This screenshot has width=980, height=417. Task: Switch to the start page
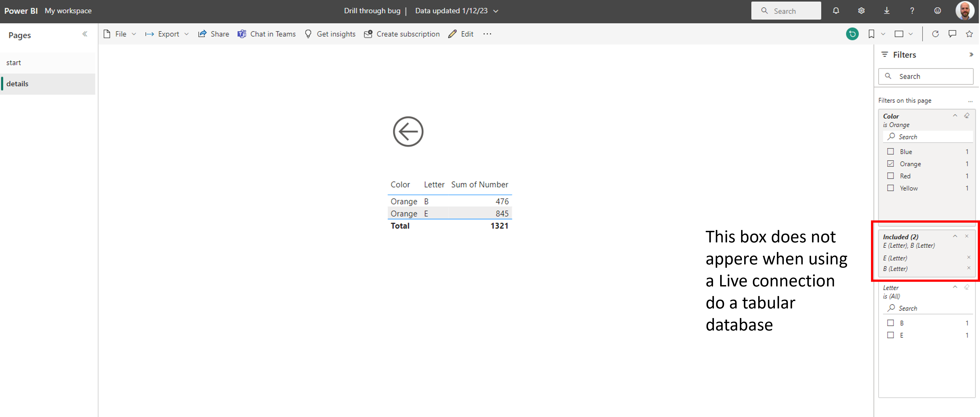tap(48, 63)
